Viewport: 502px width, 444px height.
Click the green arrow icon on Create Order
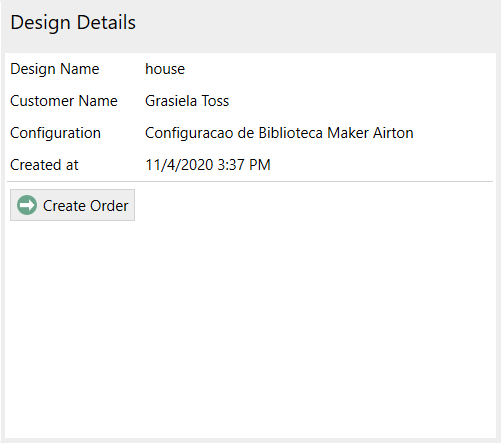tap(27, 205)
